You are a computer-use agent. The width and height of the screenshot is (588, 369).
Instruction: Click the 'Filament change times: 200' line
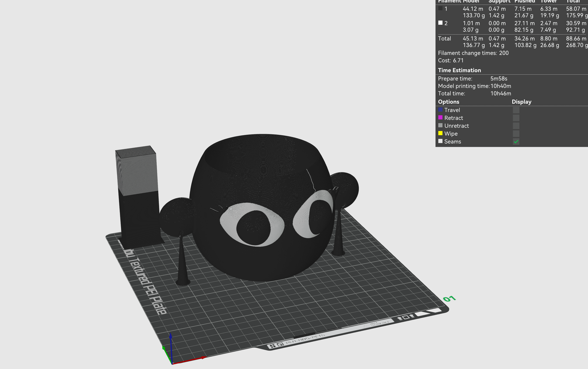pos(473,53)
